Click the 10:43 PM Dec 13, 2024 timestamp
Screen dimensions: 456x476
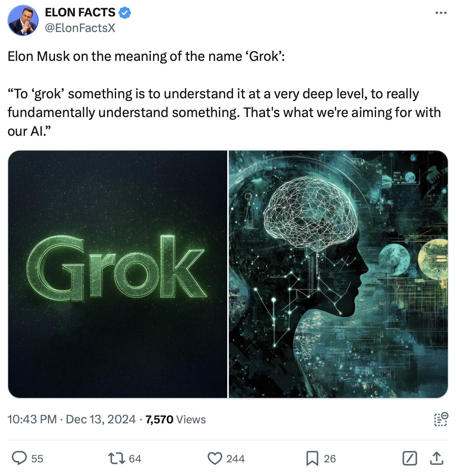pyautogui.click(x=71, y=419)
